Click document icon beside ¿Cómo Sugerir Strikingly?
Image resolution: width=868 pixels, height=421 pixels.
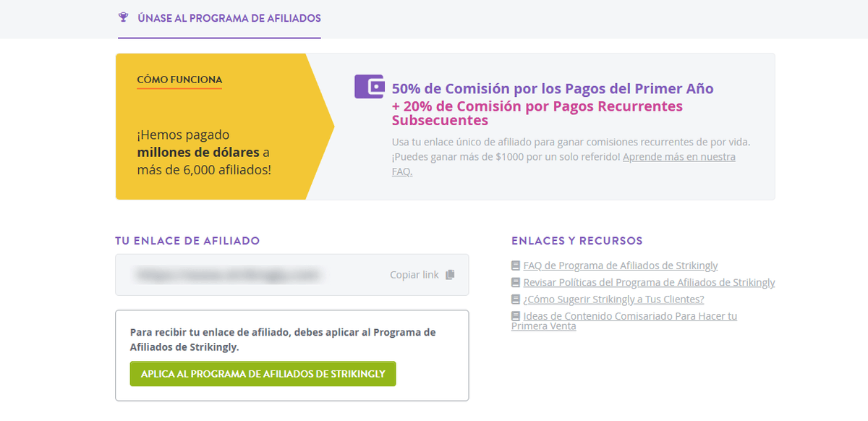(516, 299)
